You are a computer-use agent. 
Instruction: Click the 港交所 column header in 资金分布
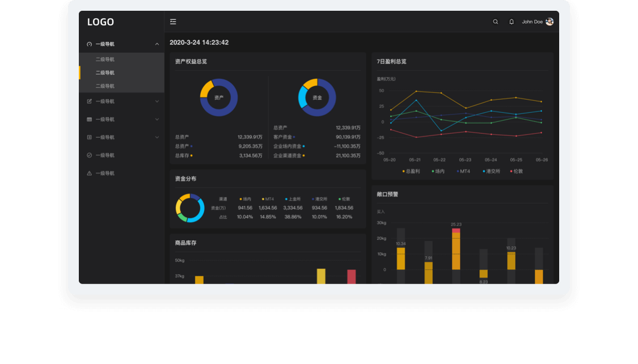tap(319, 199)
